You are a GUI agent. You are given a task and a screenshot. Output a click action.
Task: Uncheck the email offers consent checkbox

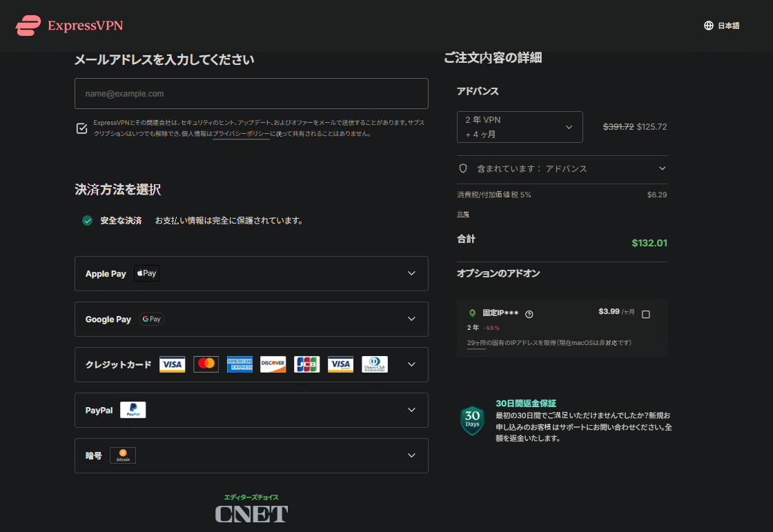pyautogui.click(x=82, y=128)
